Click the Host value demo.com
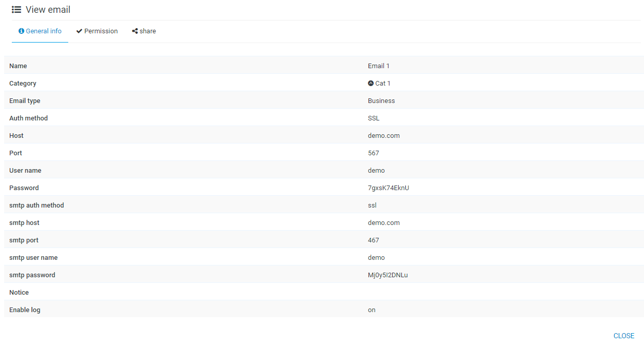 click(x=384, y=136)
